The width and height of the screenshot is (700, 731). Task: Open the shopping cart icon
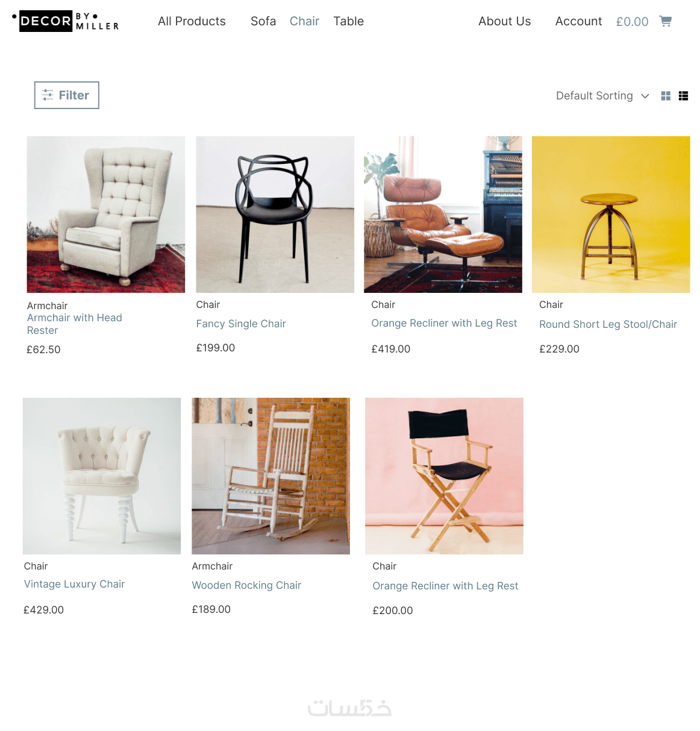click(x=666, y=21)
